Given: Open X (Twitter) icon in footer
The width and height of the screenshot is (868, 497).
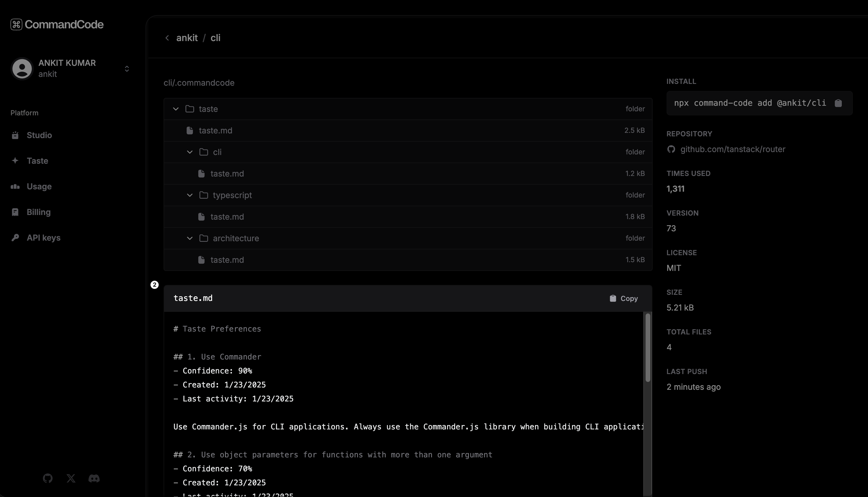Looking at the screenshot, I should click(x=71, y=478).
